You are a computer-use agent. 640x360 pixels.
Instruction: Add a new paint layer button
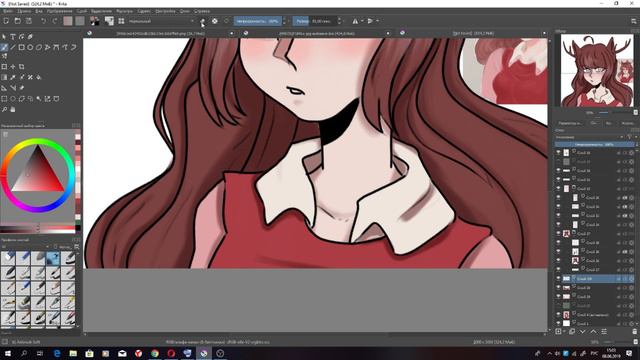[x=558, y=331]
